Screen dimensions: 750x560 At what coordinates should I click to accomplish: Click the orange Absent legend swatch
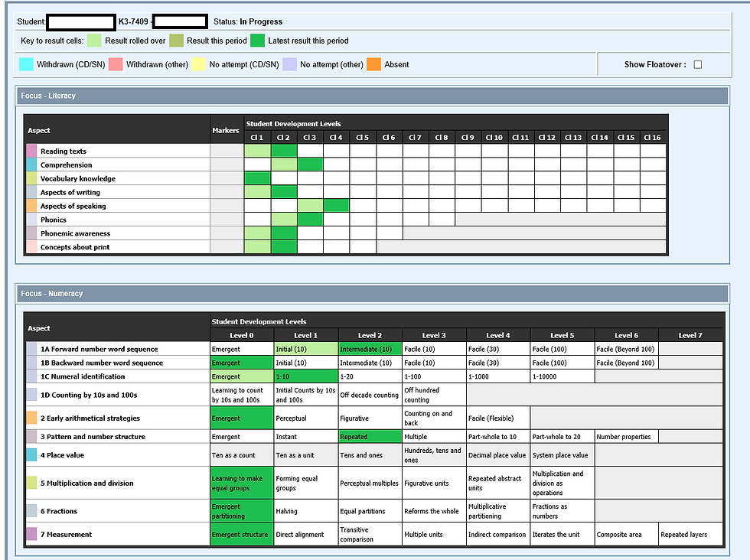coord(375,64)
